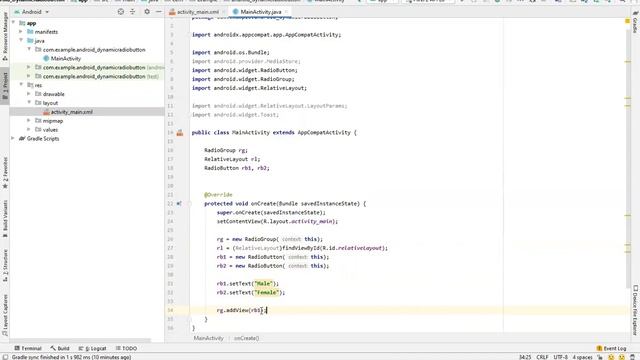Screen dimensions: 640x360
Task: Open the 2: Favorites tool window
Action: pyautogui.click(x=5, y=173)
